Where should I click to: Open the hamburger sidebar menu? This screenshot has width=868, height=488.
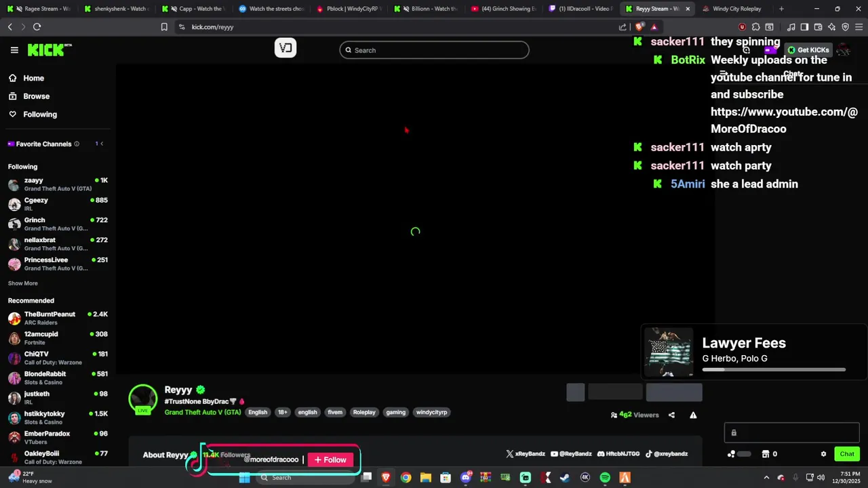click(x=14, y=50)
